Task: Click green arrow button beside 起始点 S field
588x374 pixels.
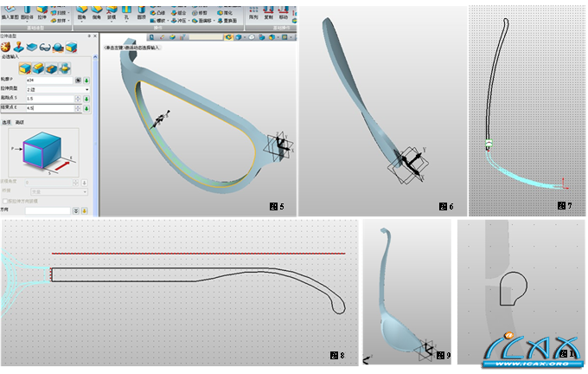Action: pos(86,99)
